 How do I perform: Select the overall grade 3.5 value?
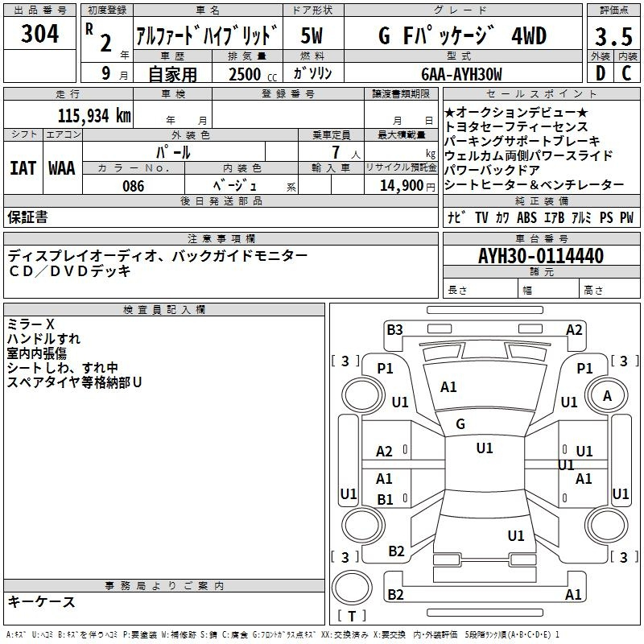pos(613,36)
